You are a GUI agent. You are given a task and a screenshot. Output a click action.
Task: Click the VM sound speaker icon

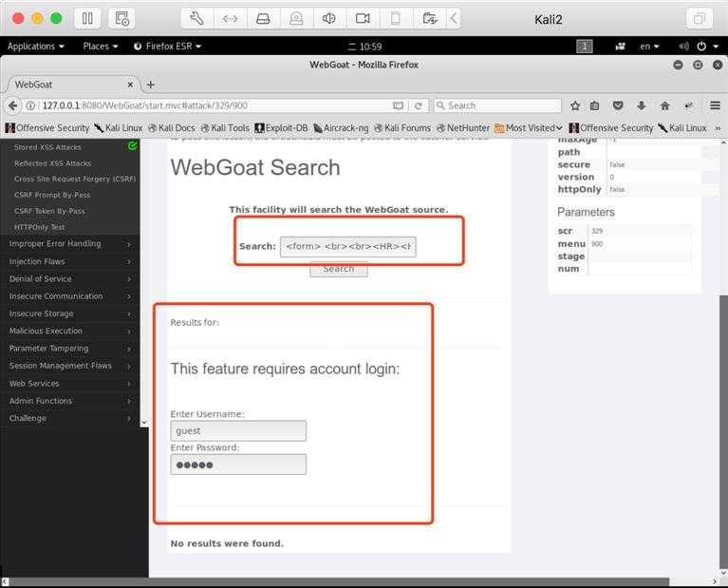click(329, 19)
